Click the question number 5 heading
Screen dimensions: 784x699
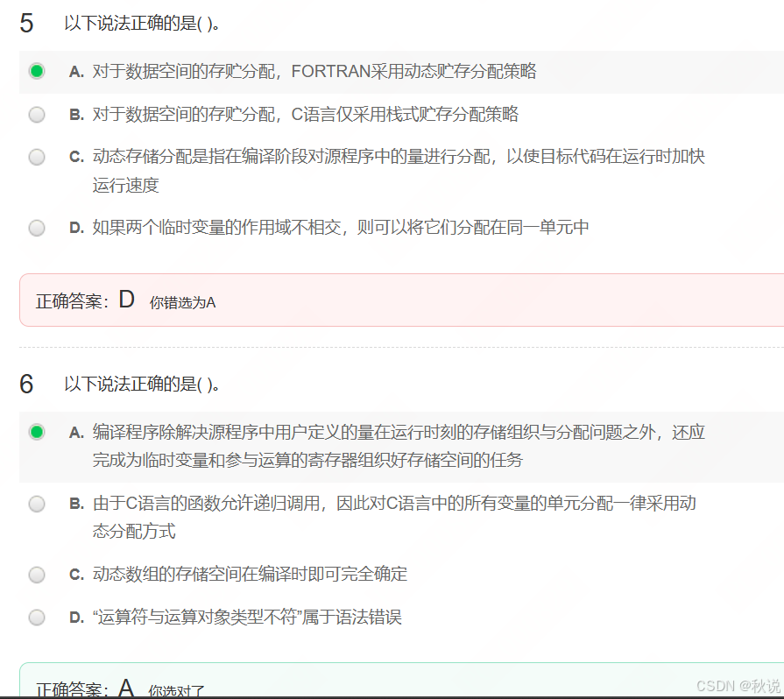(x=26, y=24)
